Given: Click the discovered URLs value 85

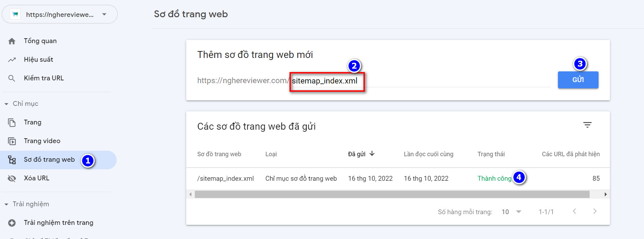Looking at the screenshot, I should coord(596,178).
